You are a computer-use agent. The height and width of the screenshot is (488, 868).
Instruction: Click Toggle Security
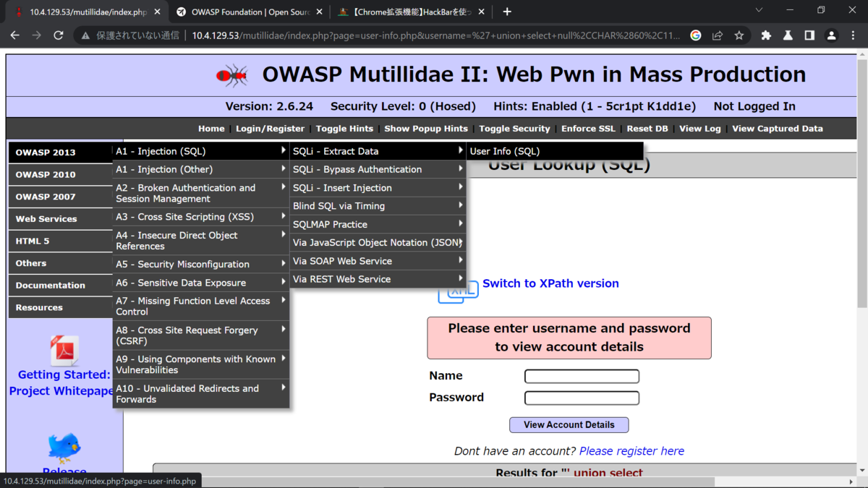point(514,129)
